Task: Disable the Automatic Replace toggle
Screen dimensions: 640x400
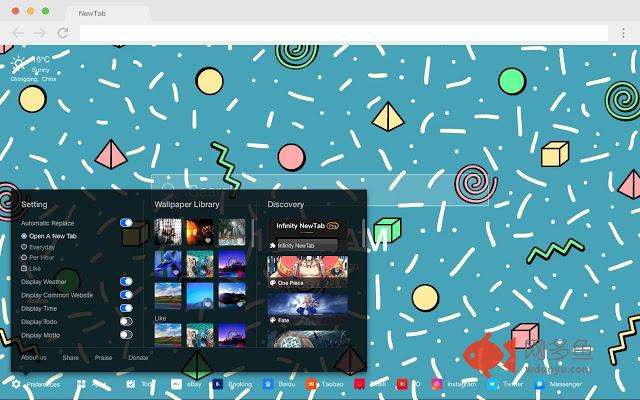Action: [126, 223]
